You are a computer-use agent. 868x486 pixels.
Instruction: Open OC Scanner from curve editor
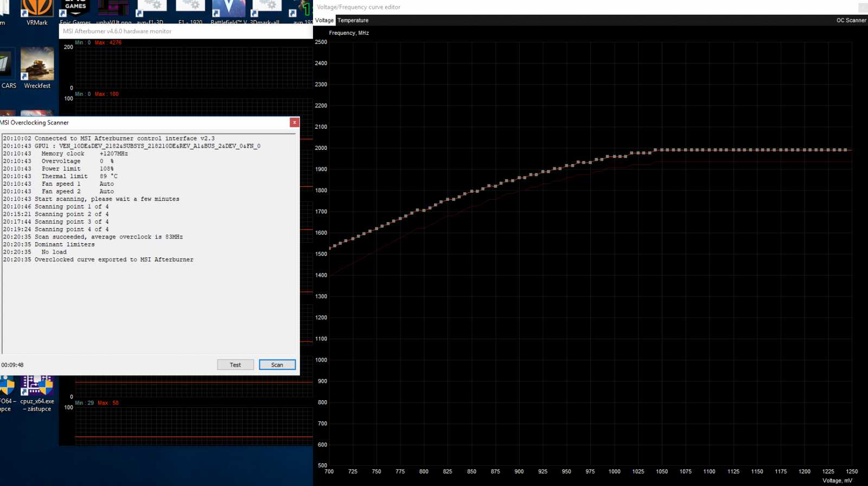(x=851, y=20)
